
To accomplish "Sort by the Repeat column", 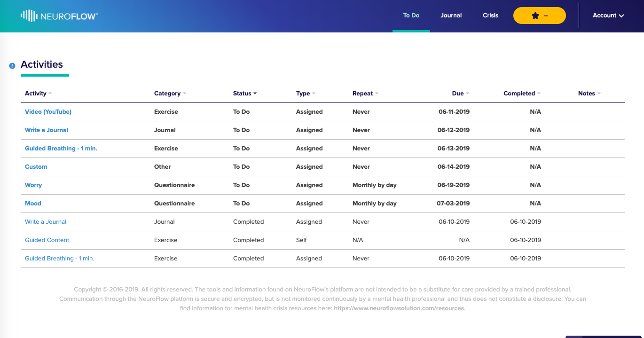I will point(365,94).
